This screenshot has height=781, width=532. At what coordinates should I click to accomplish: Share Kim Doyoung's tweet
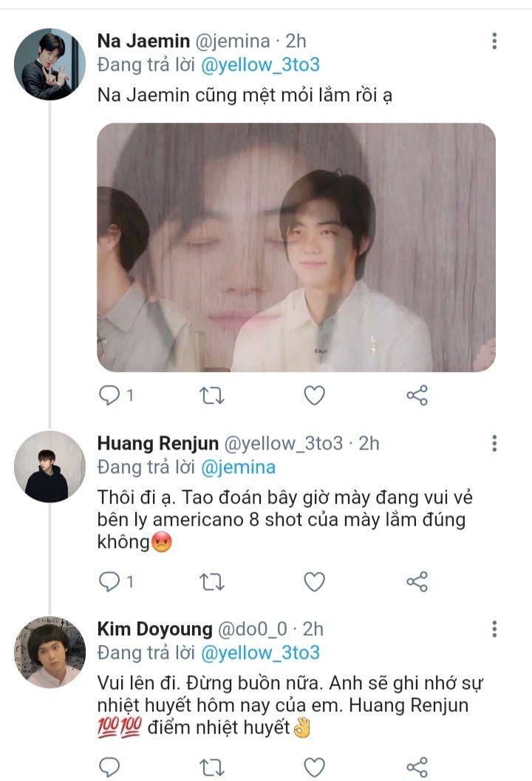[417, 766]
